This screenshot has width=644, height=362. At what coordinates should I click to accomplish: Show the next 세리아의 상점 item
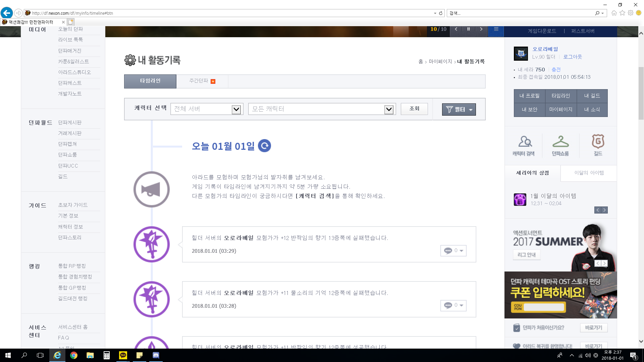(x=604, y=210)
